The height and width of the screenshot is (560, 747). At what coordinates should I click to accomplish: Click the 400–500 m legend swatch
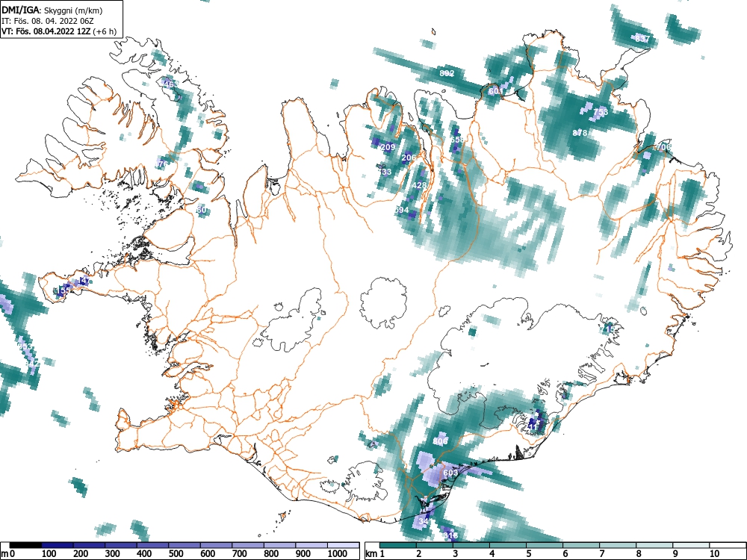(x=152, y=545)
